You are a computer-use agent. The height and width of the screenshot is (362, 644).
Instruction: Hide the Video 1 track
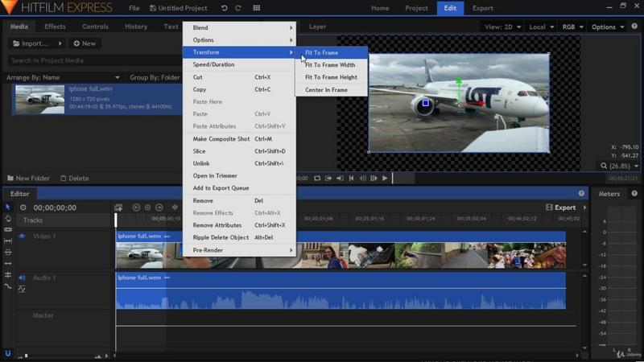[22, 237]
